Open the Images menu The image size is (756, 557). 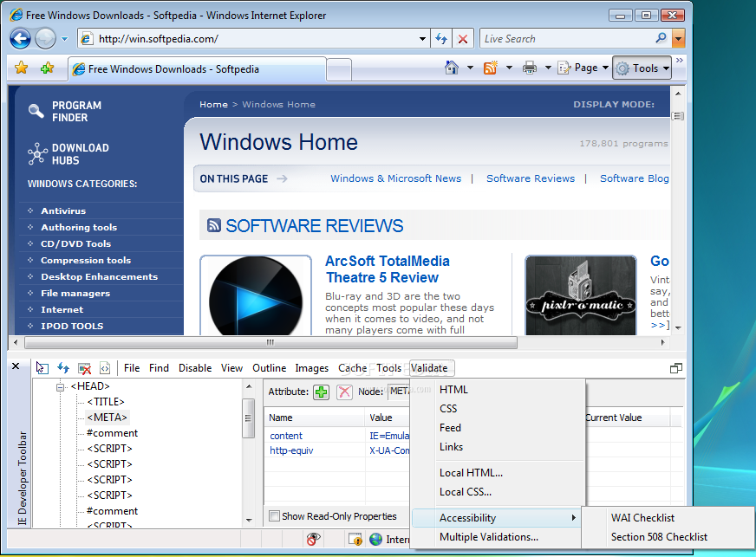311,368
